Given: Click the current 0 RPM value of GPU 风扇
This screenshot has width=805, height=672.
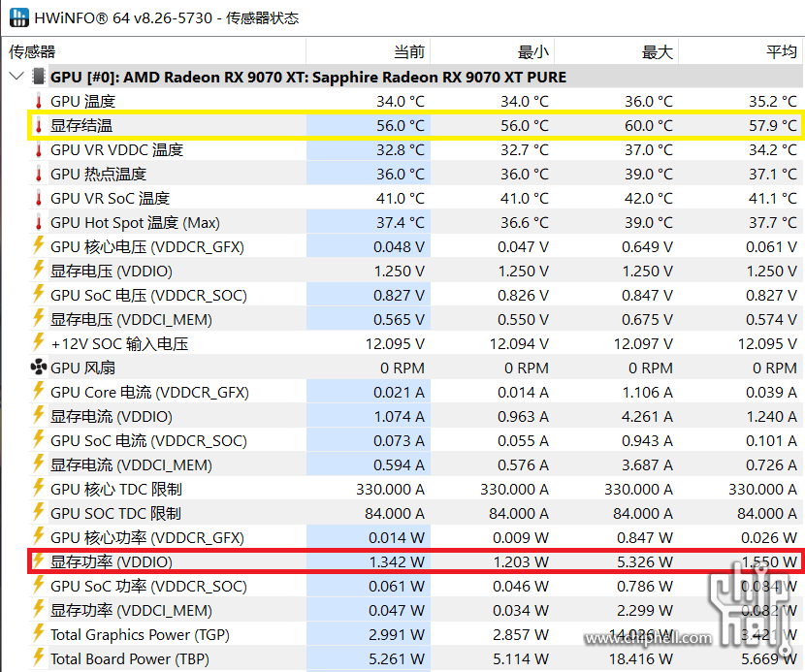Looking at the screenshot, I should tap(402, 368).
